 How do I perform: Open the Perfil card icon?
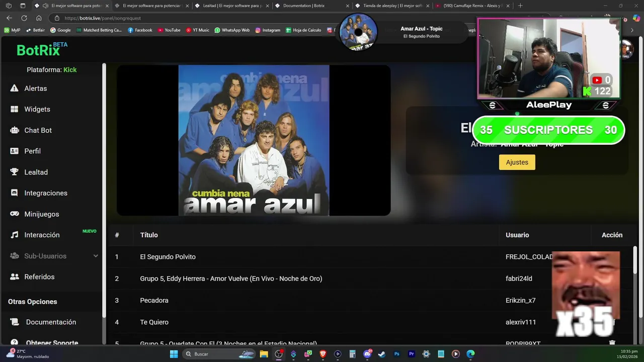click(15, 151)
